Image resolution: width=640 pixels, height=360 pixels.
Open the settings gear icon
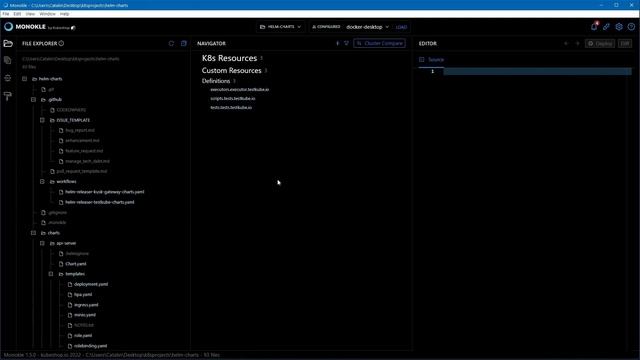(x=619, y=27)
